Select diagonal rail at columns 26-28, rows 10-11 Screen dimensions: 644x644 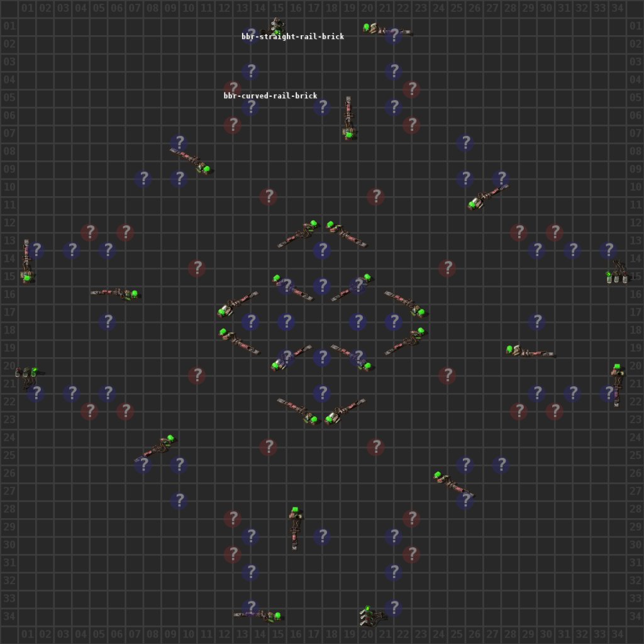(x=488, y=196)
